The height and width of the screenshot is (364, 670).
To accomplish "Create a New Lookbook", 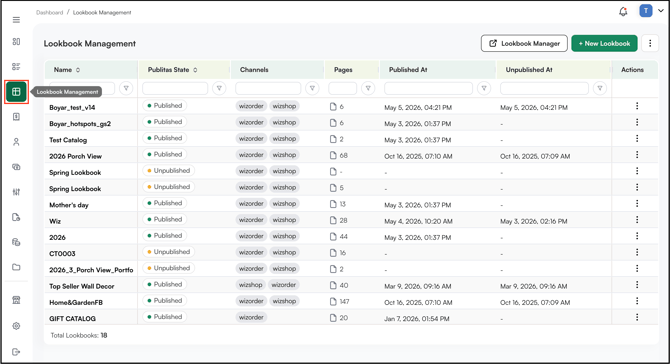I will pyautogui.click(x=604, y=43).
